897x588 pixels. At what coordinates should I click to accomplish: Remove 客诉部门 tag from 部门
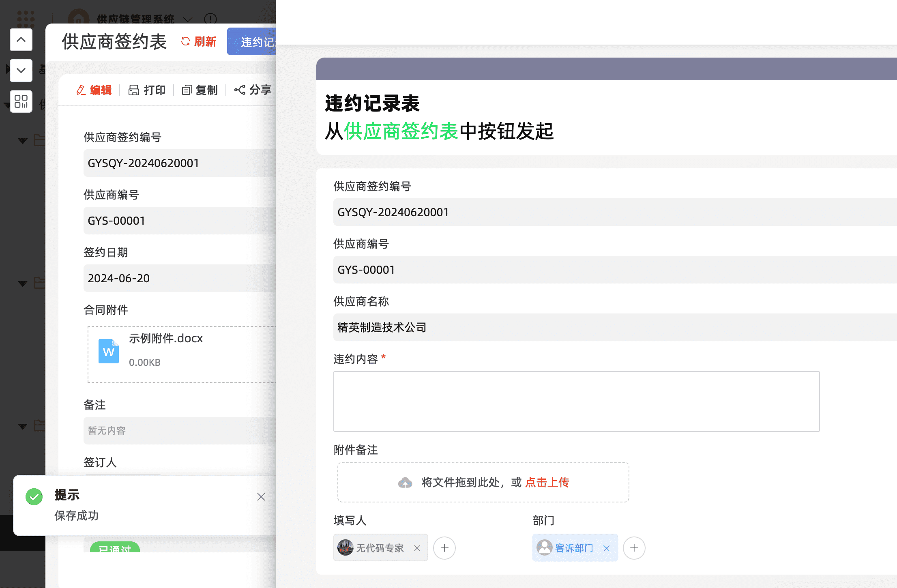pyautogui.click(x=607, y=548)
